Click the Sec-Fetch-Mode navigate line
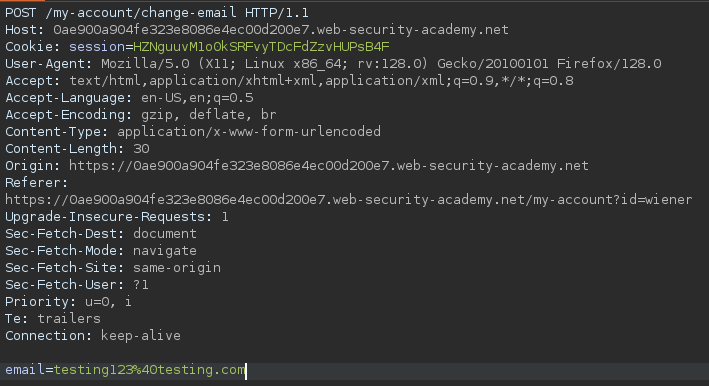 point(101,251)
